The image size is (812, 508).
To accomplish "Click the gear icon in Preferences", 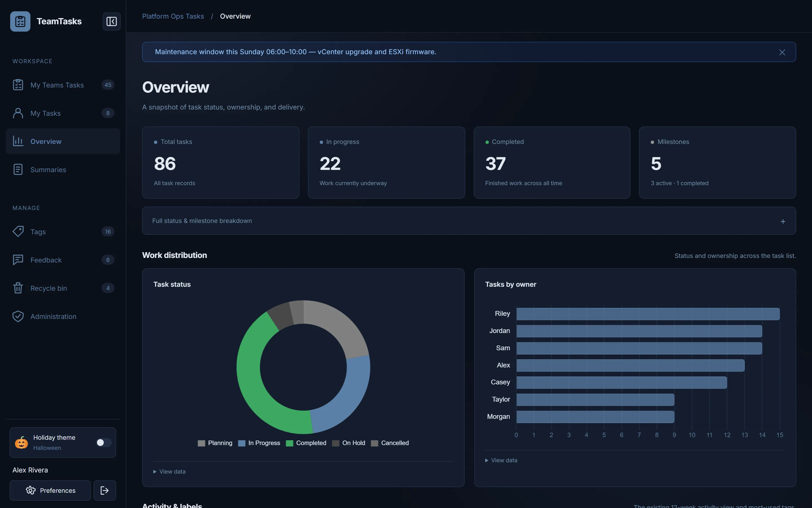I will coord(30,490).
